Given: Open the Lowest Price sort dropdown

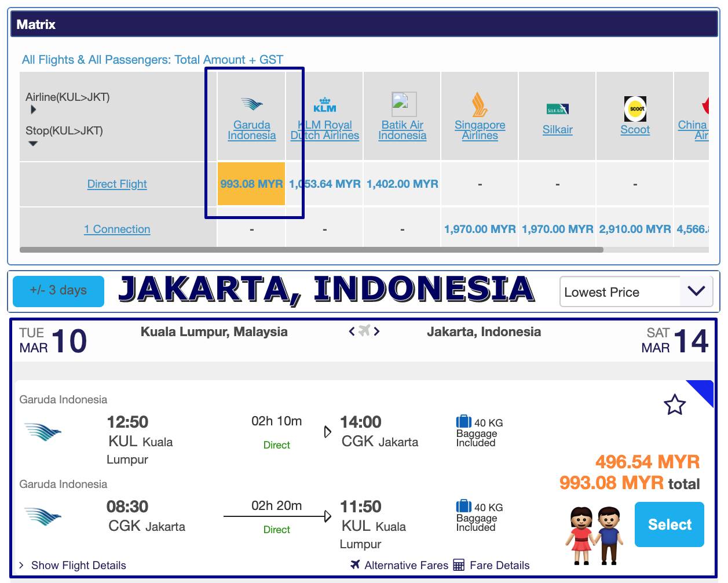Looking at the screenshot, I should coord(635,291).
